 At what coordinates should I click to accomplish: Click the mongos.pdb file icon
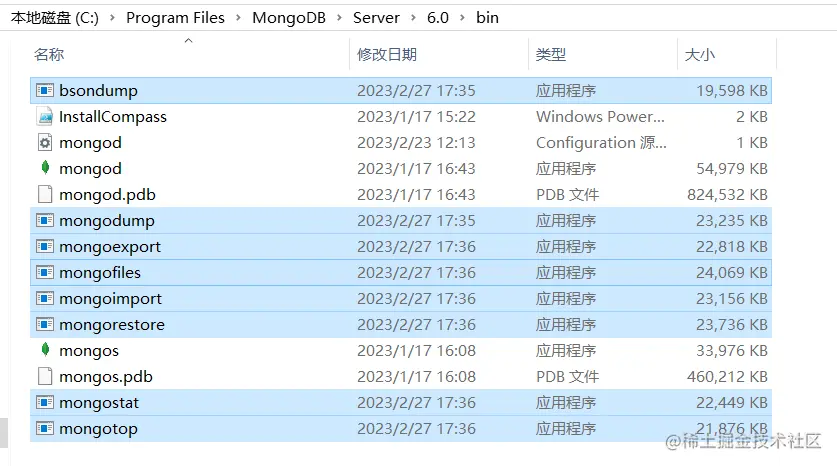coord(44,377)
